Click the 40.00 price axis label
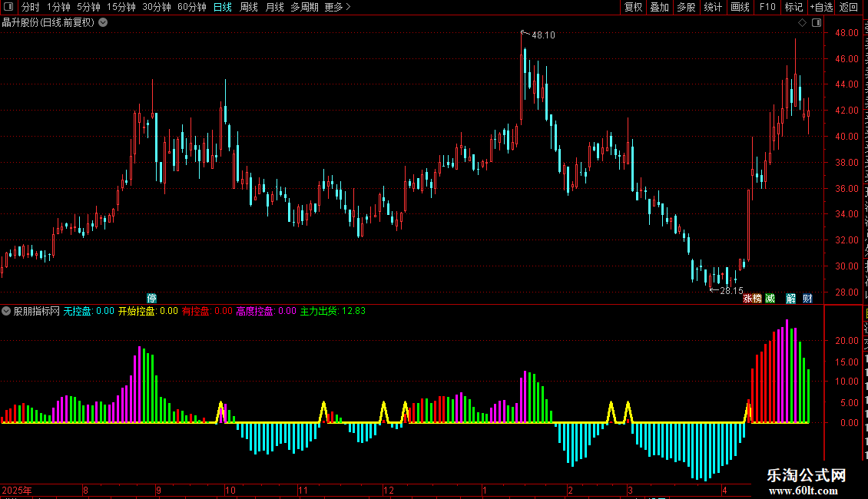 pos(847,137)
